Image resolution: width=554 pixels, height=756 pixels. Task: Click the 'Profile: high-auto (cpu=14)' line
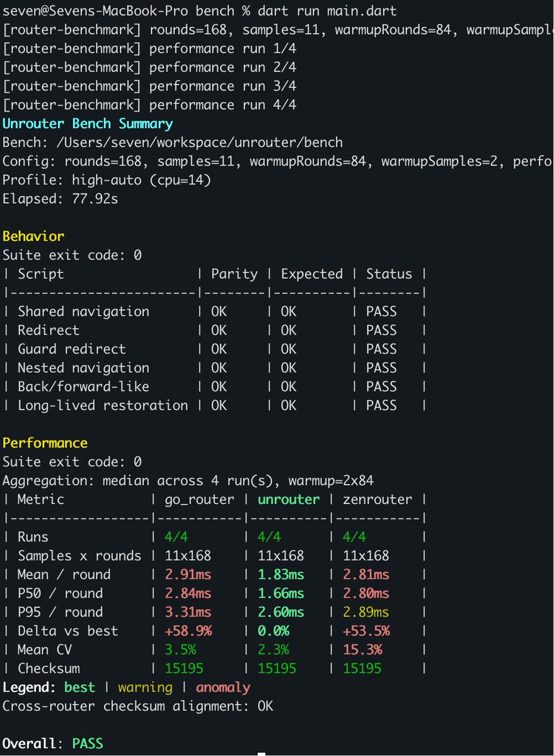107,181
